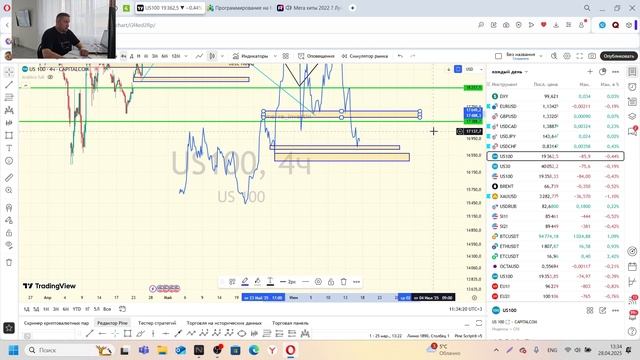
Task: Toggle the layout selection square
Action: 498,56
